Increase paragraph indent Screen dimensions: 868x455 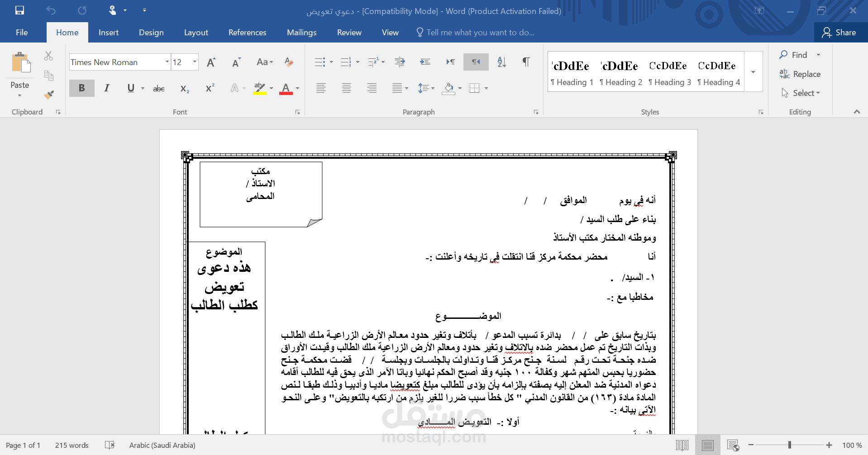pos(425,62)
